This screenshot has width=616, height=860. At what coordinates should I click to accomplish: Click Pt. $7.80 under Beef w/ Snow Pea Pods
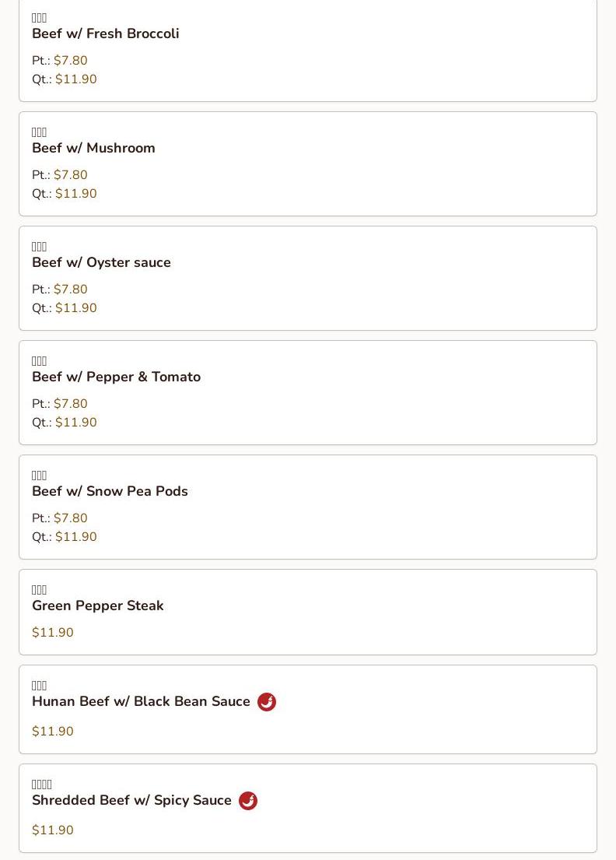70,518
